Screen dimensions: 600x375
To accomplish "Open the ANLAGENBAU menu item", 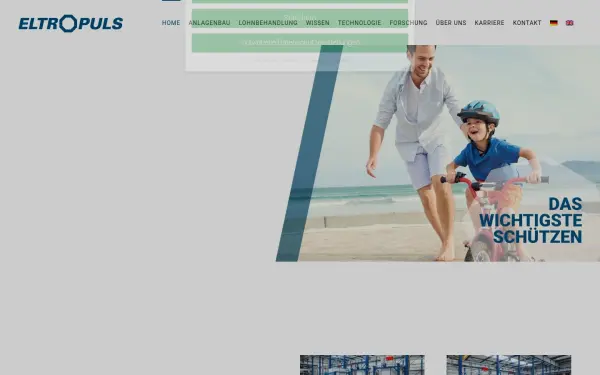I will pyautogui.click(x=209, y=23).
